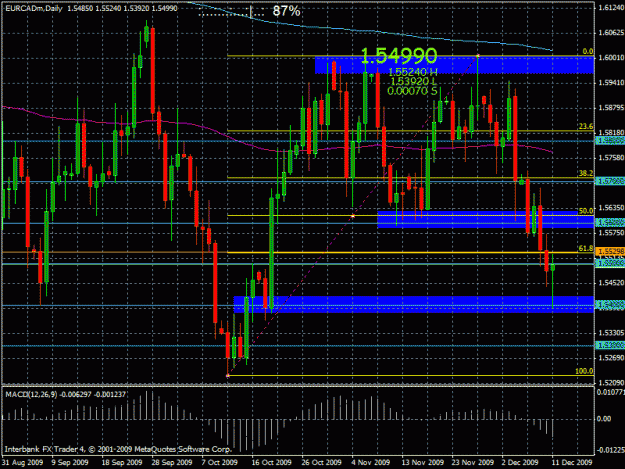
Task: Click -0.01225 on the MACD scale
Action: tap(610, 450)
